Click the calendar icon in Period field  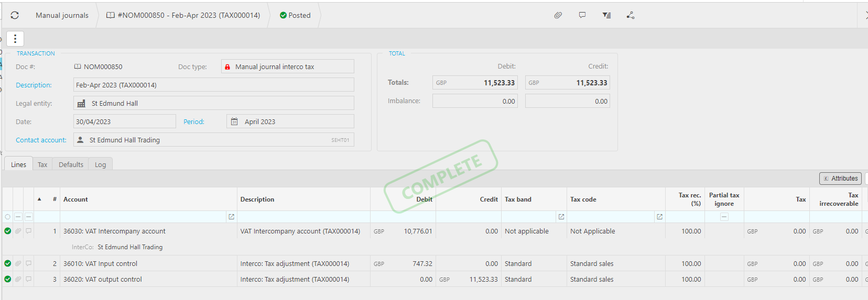click(234, 121)
